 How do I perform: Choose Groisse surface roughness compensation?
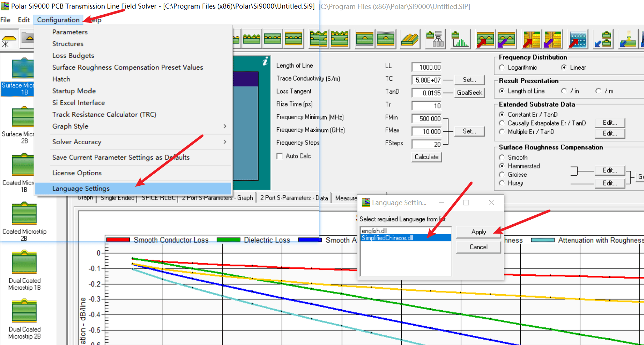(502, 175)
